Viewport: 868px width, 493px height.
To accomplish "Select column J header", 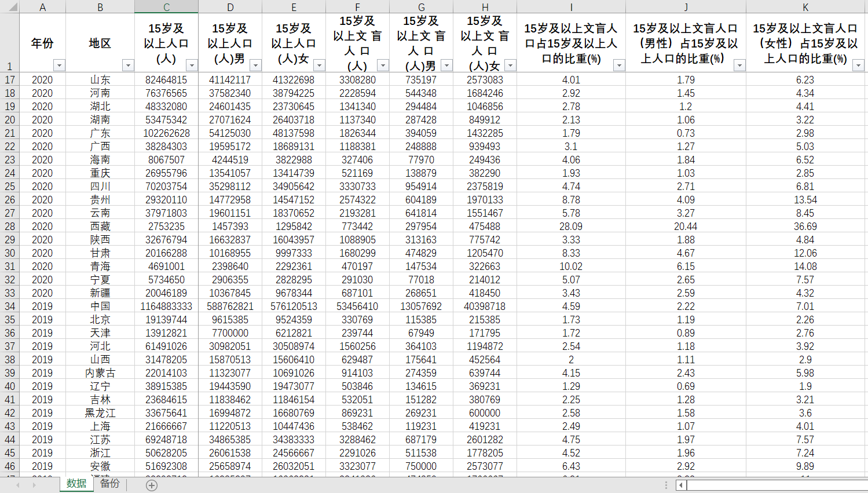I will coord(686,7).
